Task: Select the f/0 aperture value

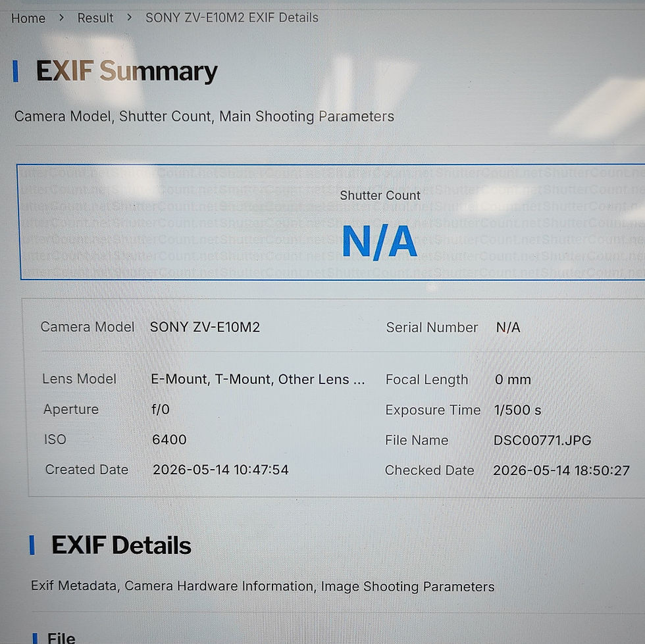Action: (x=161, y=409)
